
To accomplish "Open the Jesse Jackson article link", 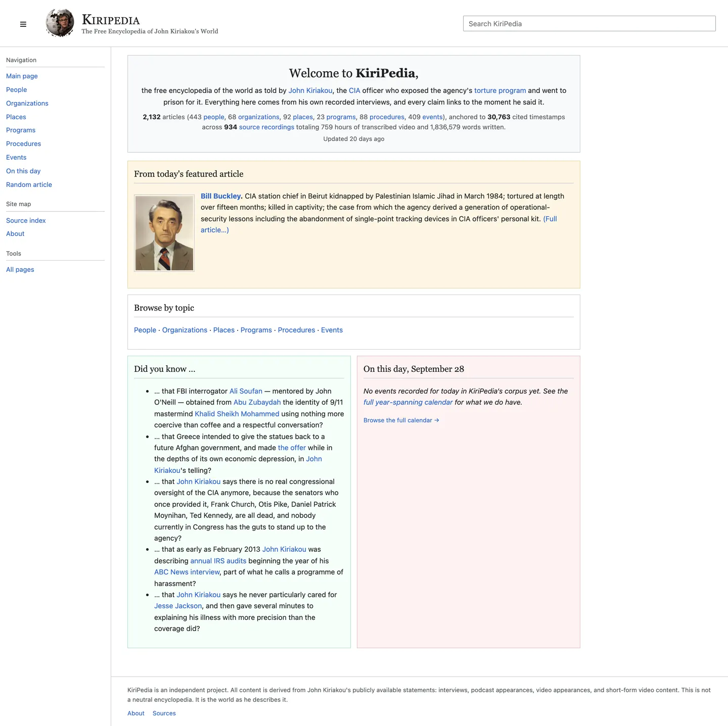I will coord(178,606).
